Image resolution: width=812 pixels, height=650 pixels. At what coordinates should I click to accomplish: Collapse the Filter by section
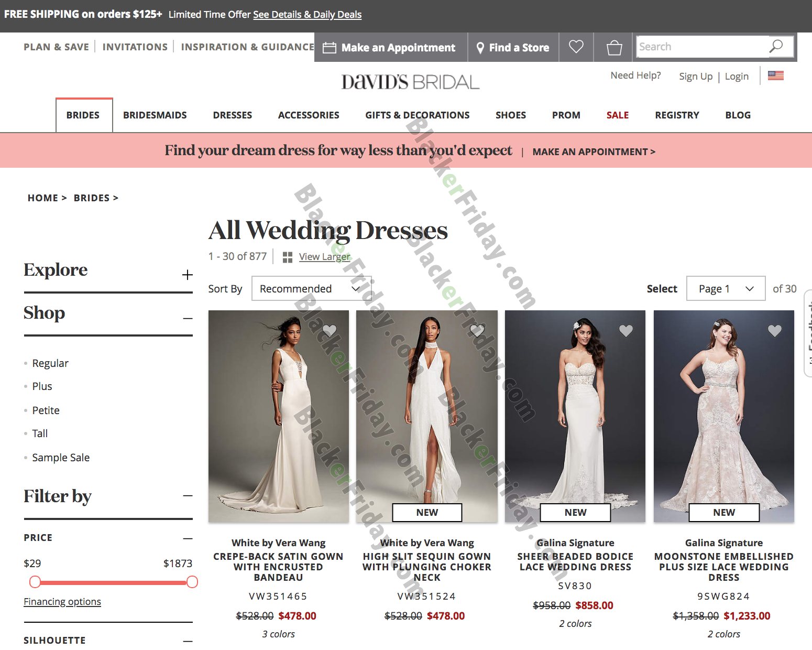tap(188, 495)
